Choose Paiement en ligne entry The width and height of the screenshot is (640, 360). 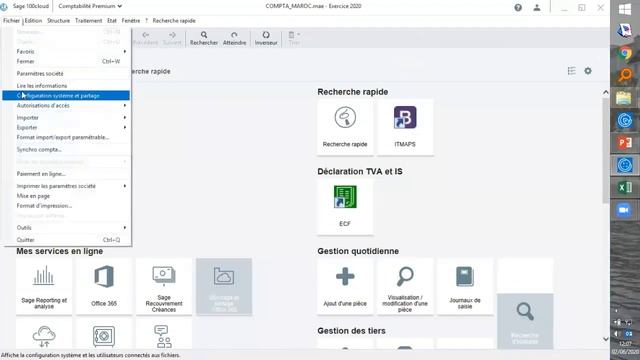click(67, 174)
